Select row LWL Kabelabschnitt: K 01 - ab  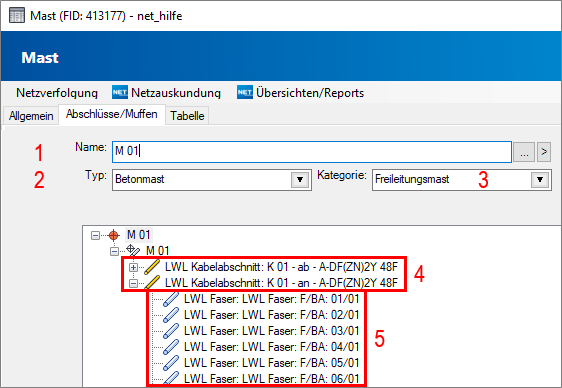pos(281,267)
